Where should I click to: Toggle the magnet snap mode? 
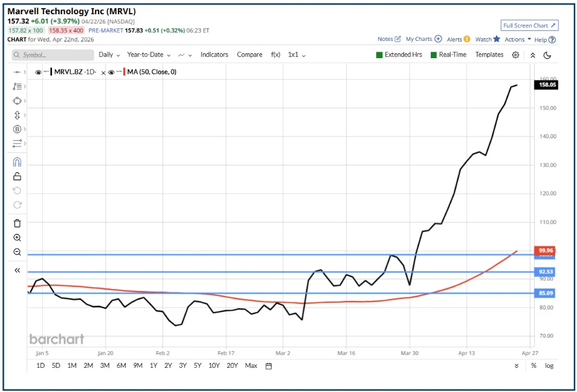click(17, 162)
